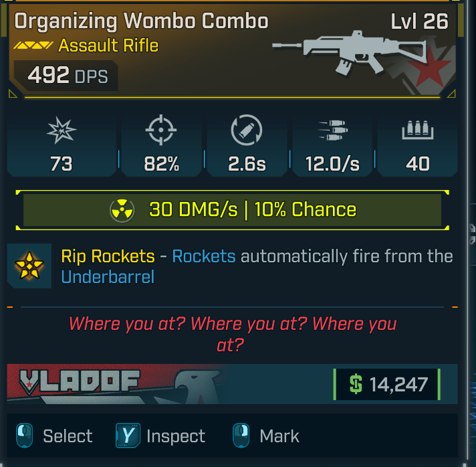Click the magazine size ammo icon
476x467 pixels.
pos(418,130)
